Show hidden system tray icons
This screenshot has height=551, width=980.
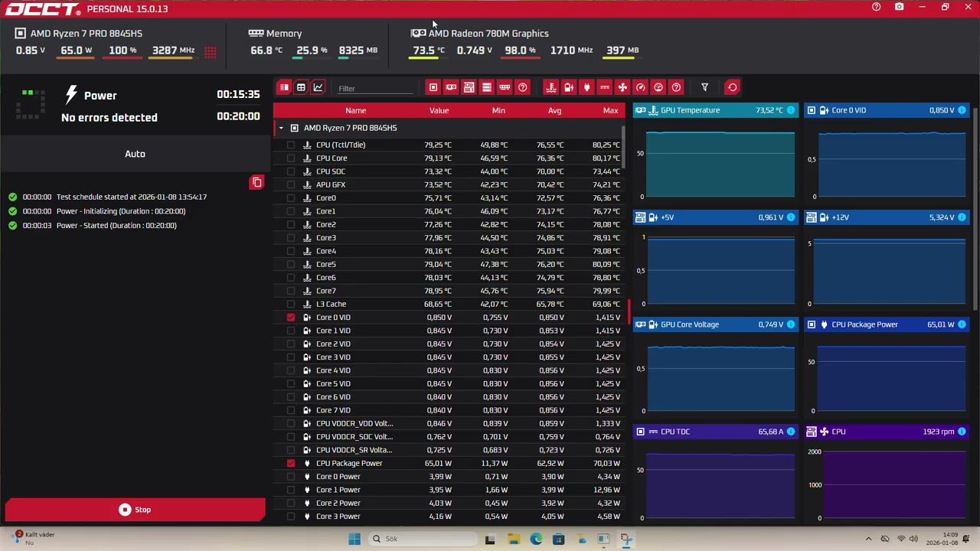tap(868, 539)
